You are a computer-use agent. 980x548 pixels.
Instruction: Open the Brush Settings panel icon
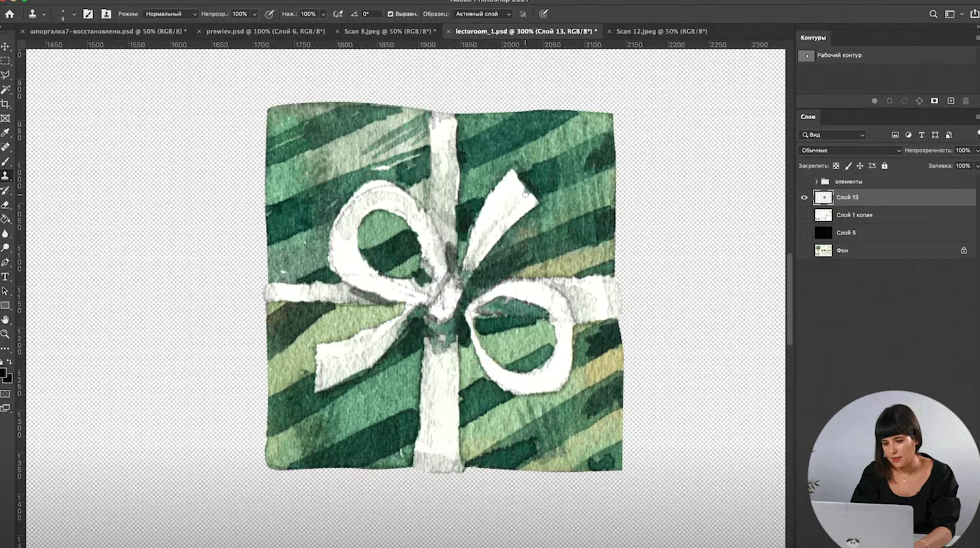point(88,14)
